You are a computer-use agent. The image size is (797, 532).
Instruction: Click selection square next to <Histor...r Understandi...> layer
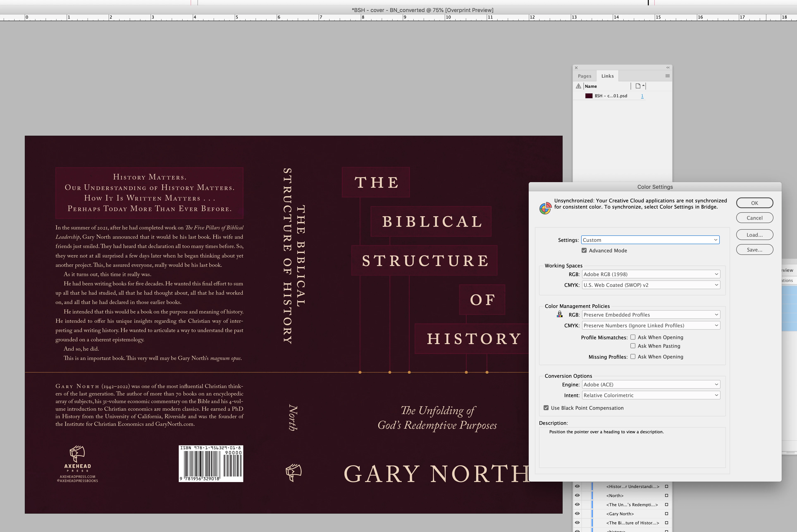666,487
